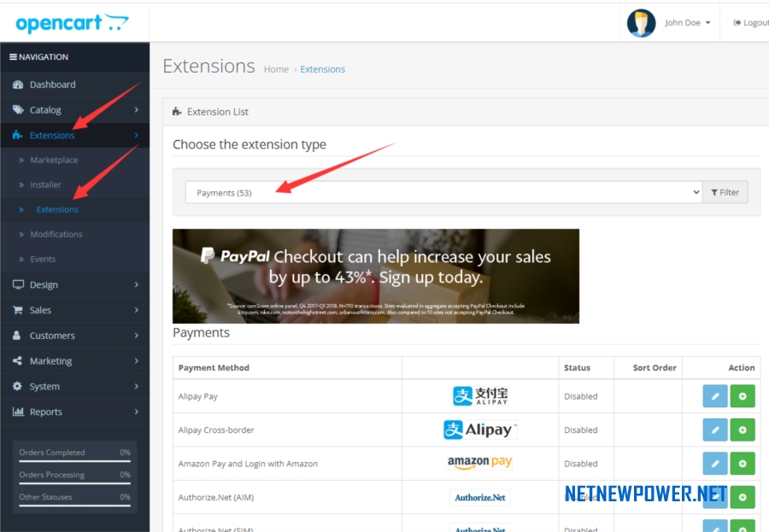The width and height of the screenshot is (769, 532).
Task: Click Orders Processing progress bar
Action: (x=74, y=483)
